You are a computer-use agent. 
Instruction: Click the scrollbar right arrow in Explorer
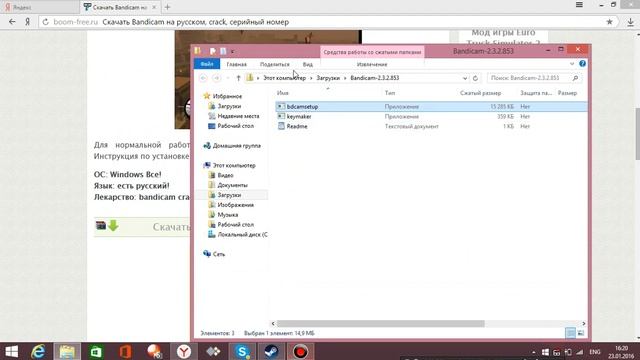point(584,324)
